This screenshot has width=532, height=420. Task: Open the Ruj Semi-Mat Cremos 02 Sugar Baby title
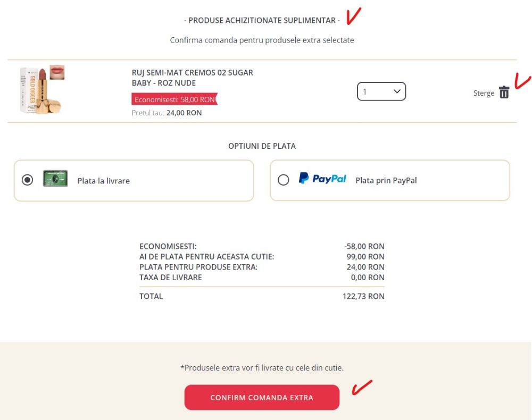click(192, 78)
